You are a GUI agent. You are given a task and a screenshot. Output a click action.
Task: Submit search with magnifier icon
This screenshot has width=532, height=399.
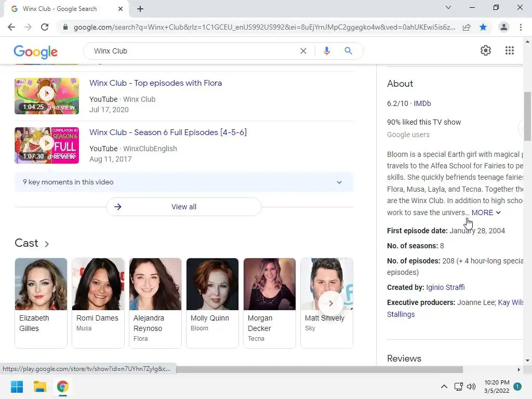click(348, 51)
